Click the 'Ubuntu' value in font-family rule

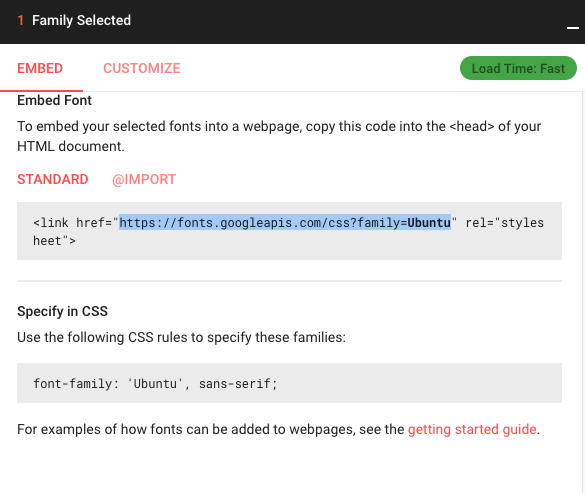coord(155,384)
